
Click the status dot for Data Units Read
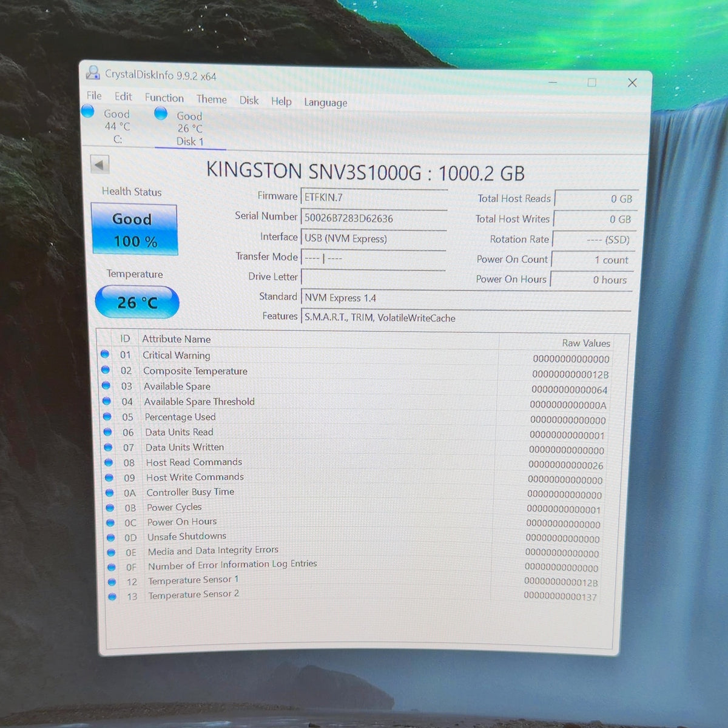tap(107, 431)
